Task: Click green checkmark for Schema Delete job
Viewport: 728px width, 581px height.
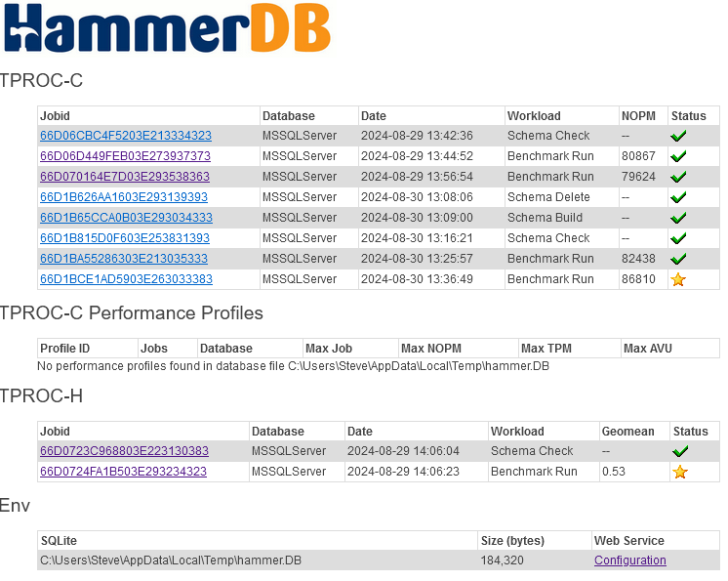Action: [678, 197]
